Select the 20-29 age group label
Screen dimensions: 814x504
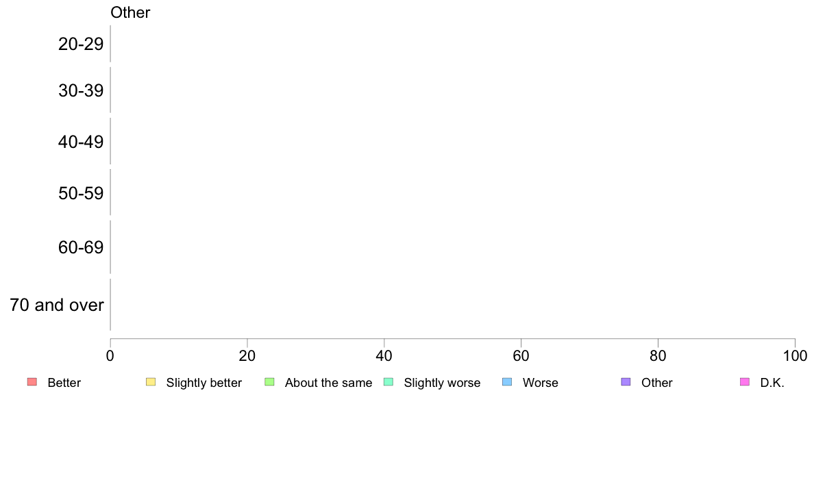(x=81, y=44)
